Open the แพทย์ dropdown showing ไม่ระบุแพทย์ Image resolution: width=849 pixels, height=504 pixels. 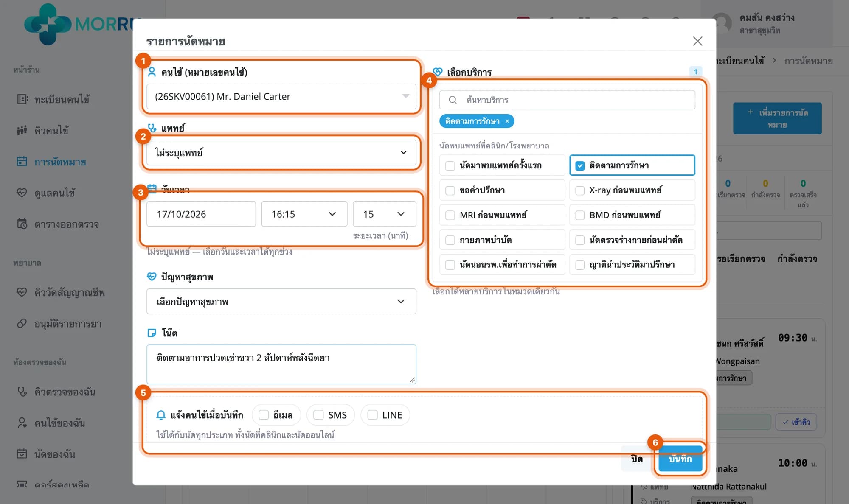click(281, 152)
